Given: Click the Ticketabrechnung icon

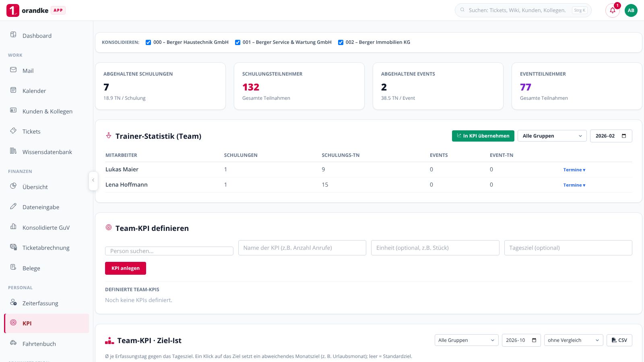Looking at the screenshot, I should 13,247.
